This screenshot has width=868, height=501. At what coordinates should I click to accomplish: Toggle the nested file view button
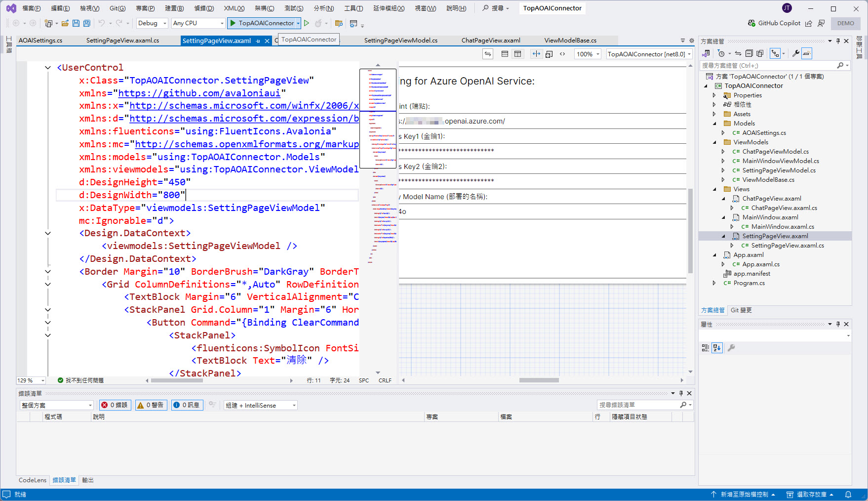775,53
